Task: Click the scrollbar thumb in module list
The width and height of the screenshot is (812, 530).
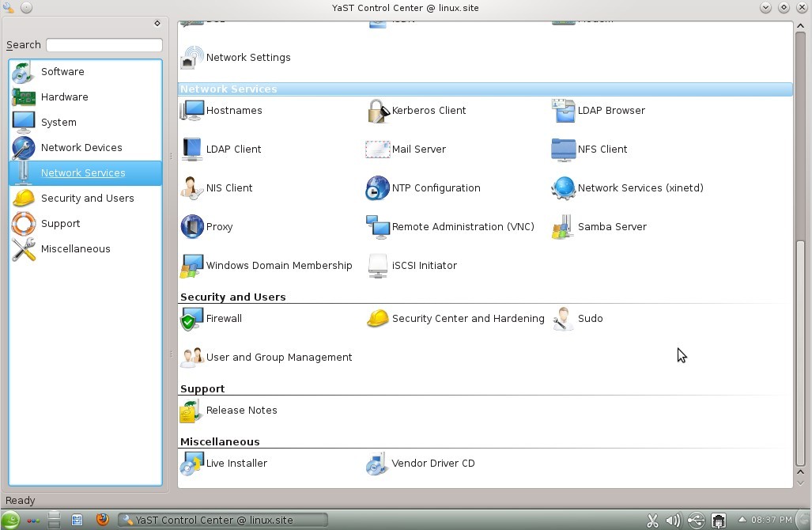Action: (x=801, y=354)
